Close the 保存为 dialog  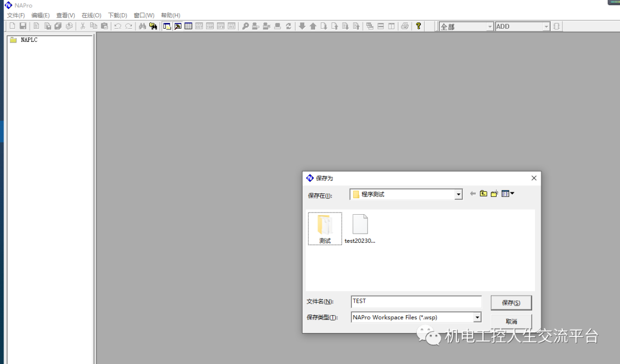pos(534,178)
